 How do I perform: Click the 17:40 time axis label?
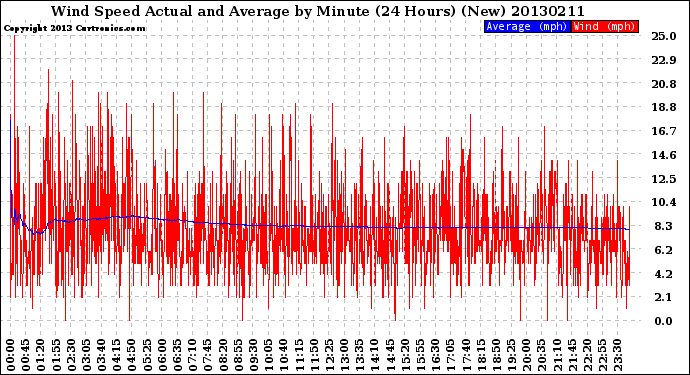[466, 354]
